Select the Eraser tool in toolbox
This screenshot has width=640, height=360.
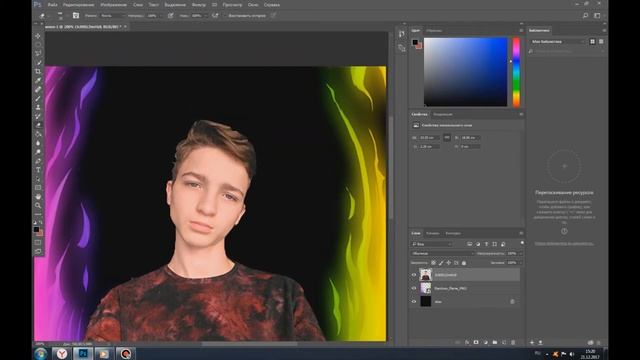pos(38,125)
